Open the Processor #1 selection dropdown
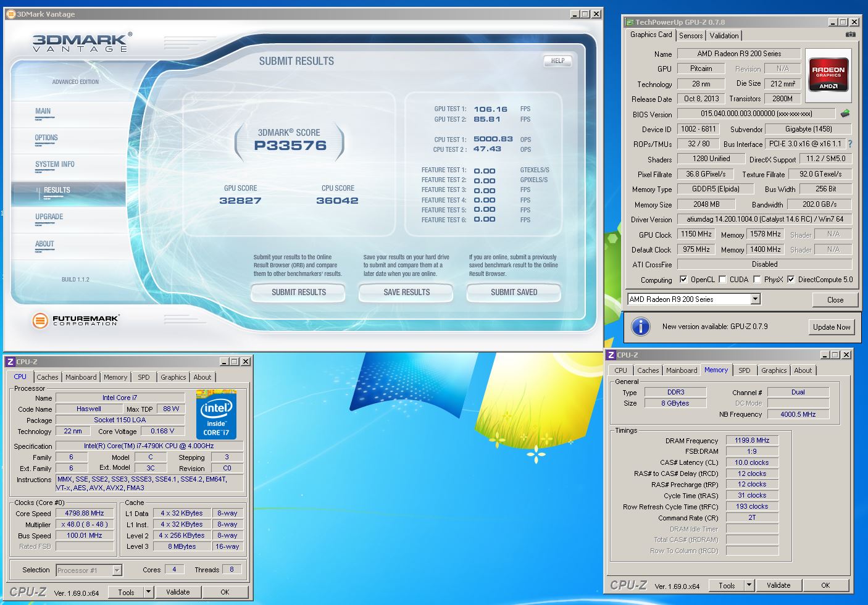The width and height of the screenshot is (868, 605). (x=117, y=570)
